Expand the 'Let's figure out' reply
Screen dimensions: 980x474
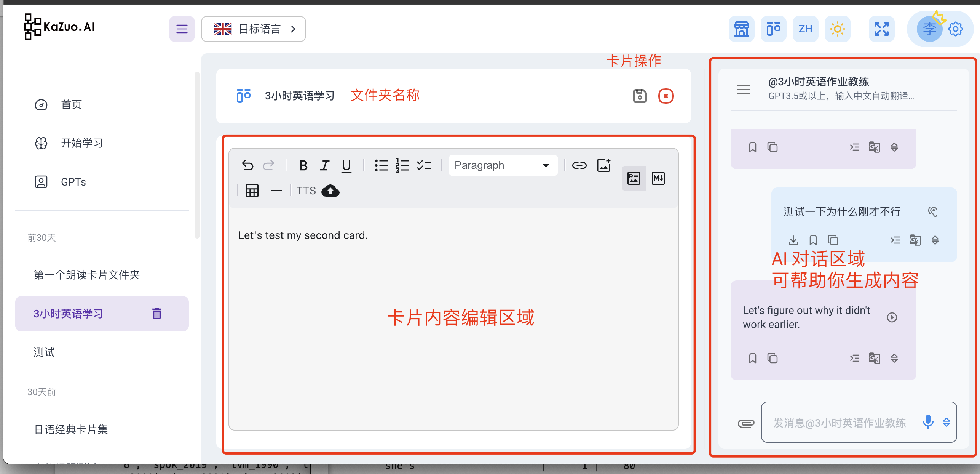(x=894, y=359)
